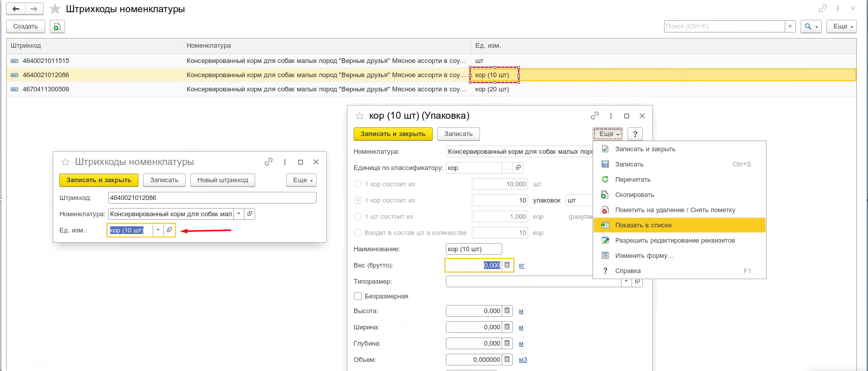Open the green document icon beside Создать
Screen dimensions: 868x371
[x=57, y=26]
